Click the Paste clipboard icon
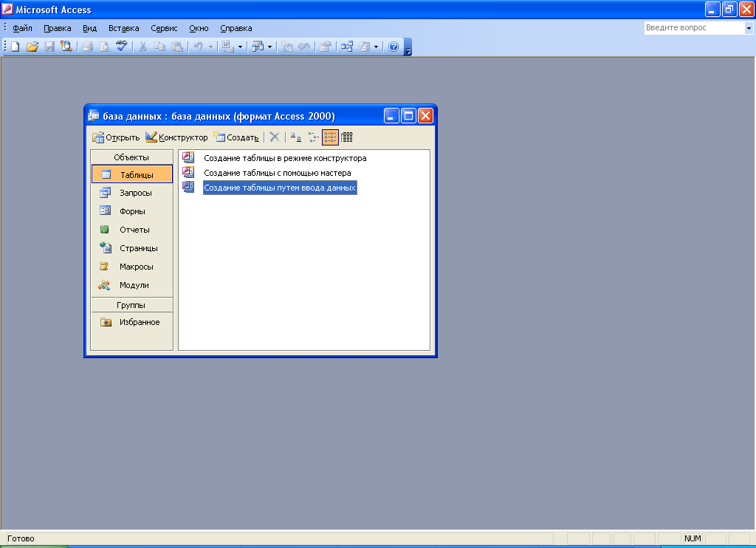The width and height of the screenshot is (756, 548). pos(177,47)
